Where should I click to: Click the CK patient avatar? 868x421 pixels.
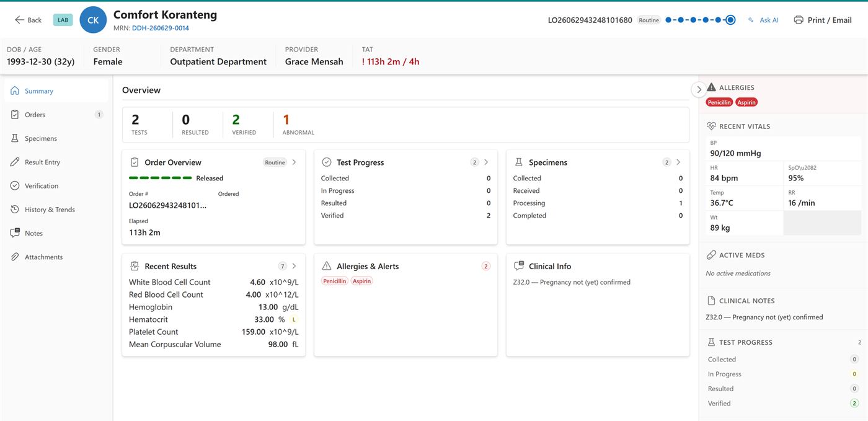[93, 20]
